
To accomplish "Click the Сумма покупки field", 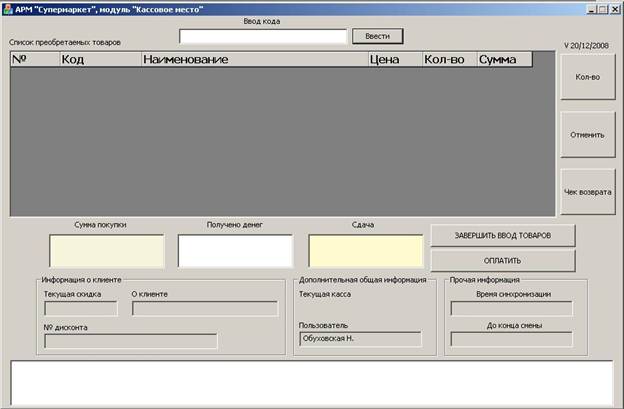I will click(x=107, y=251).
